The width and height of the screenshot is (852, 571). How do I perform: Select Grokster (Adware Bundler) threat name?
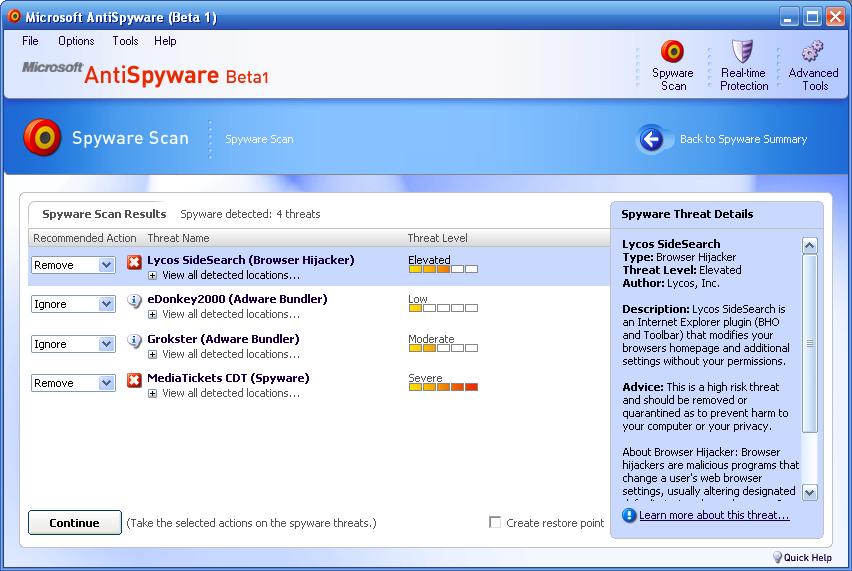click(x=223, y=339)
